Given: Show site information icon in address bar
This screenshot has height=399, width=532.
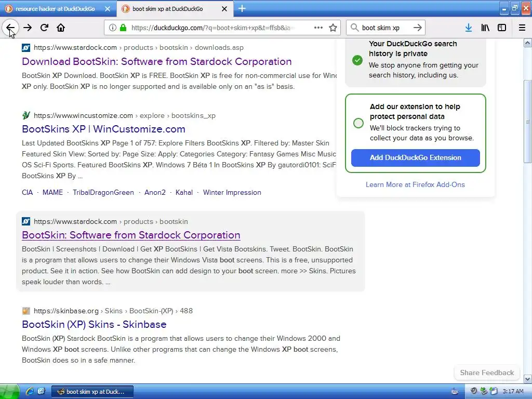Looking at the screenshot, I should 112,28.
